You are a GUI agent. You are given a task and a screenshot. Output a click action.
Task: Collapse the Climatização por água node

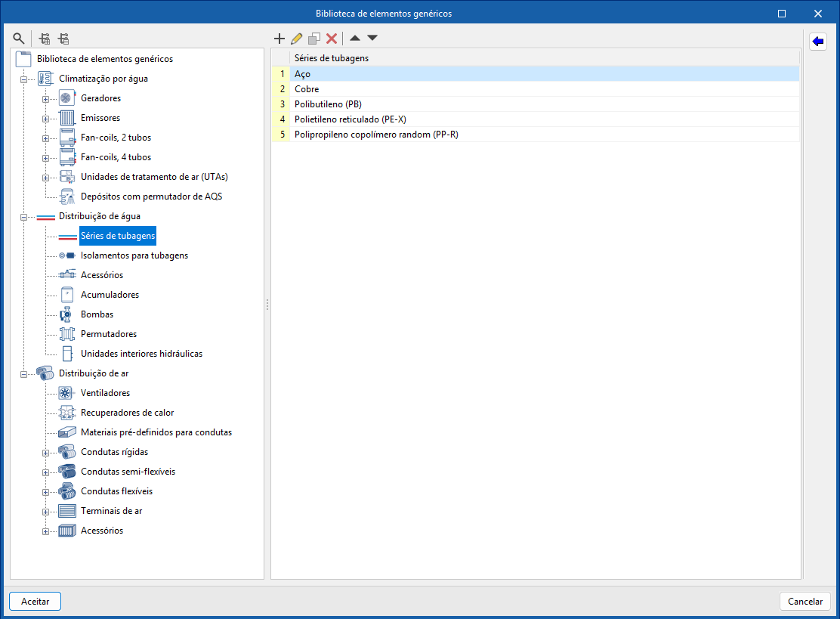click(23, 79)
